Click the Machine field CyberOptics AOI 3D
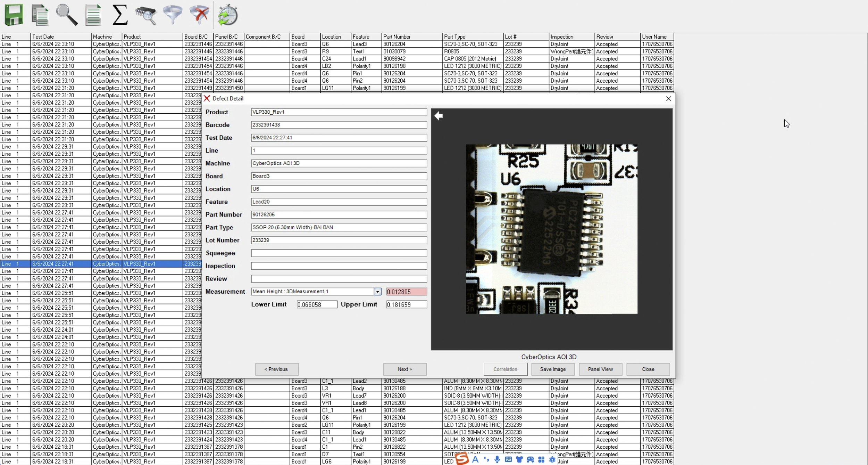Viewport: 868px width, 465px height. click(339, 163)
